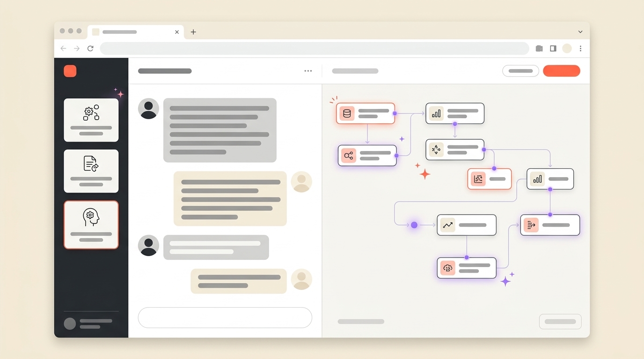Select the AI head gear sidebar card
The image size is (644, 359).
click(x=91, y=225)
